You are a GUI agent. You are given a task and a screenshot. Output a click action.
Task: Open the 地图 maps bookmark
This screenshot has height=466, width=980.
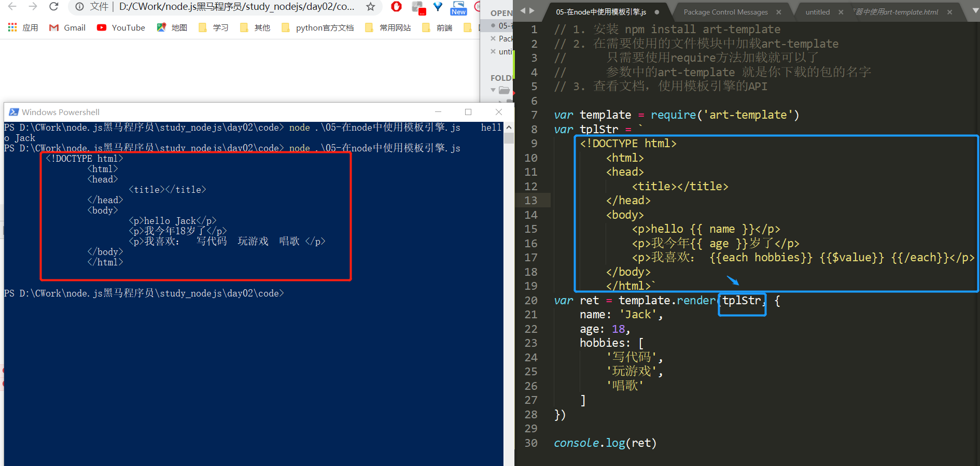(x=172, y=27)
